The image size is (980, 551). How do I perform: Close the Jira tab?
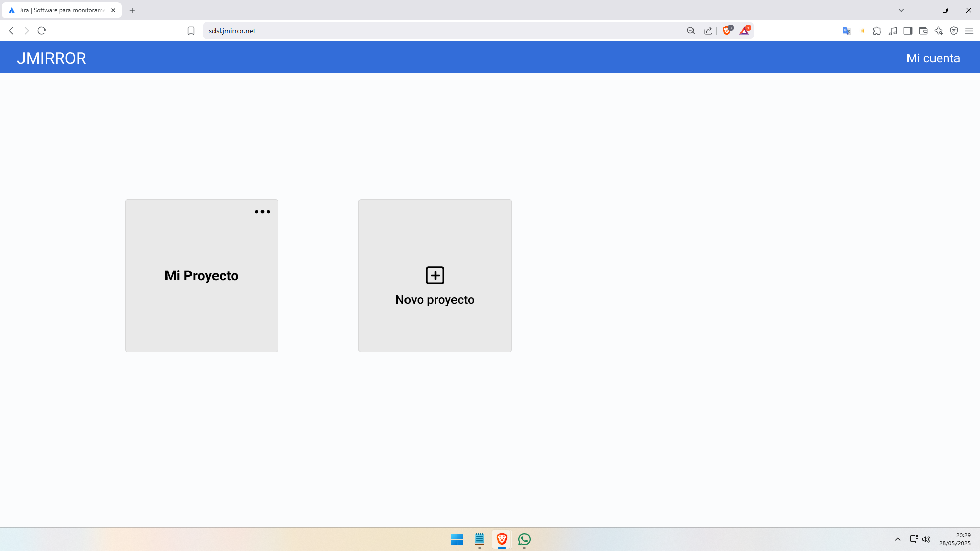113,10
